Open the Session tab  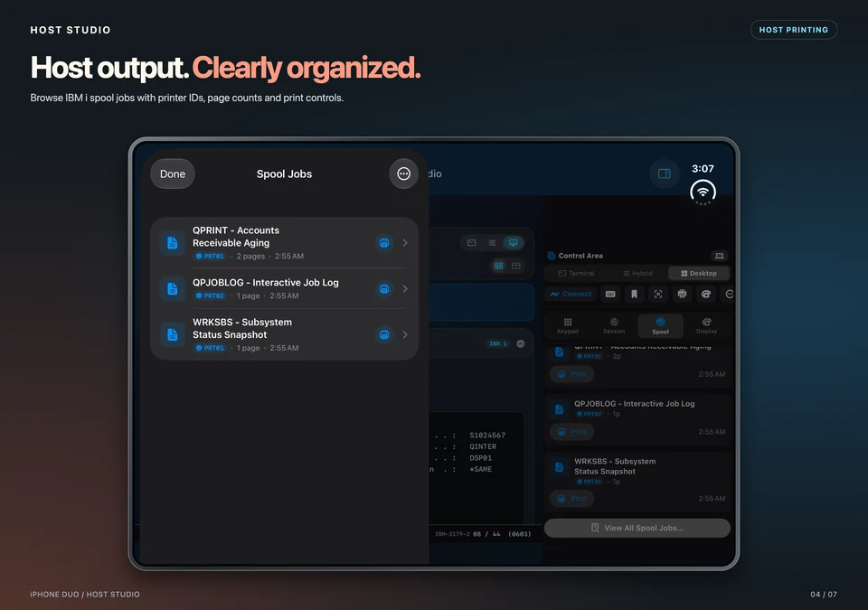click(614, 326)
